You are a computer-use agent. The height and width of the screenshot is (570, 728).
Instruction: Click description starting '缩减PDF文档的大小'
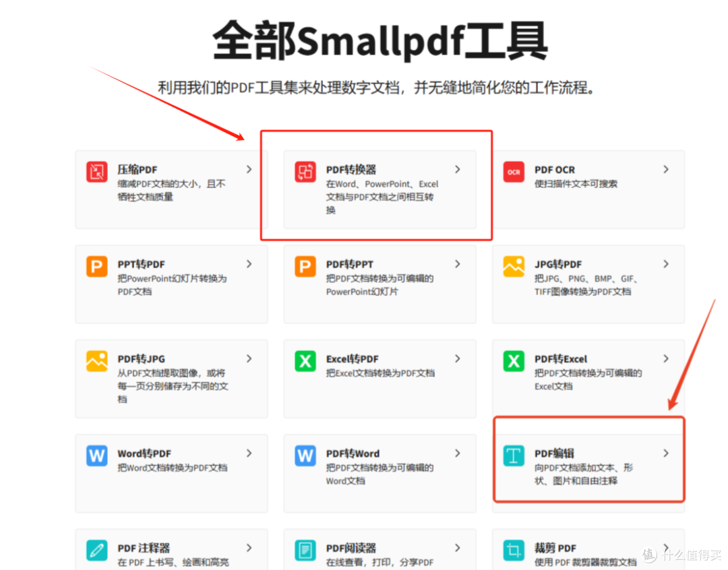pos(171,190)
